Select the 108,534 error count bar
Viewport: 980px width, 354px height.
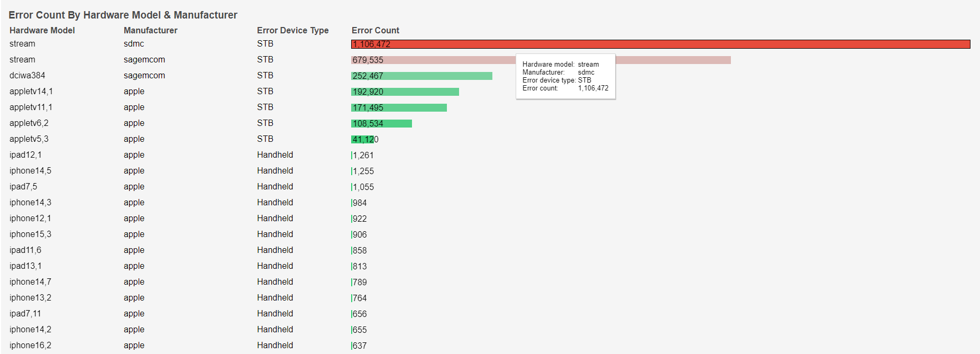click(381, 124)
